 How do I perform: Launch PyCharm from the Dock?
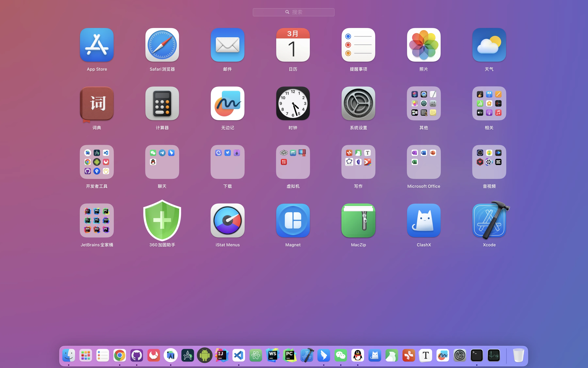pos(290,355)
